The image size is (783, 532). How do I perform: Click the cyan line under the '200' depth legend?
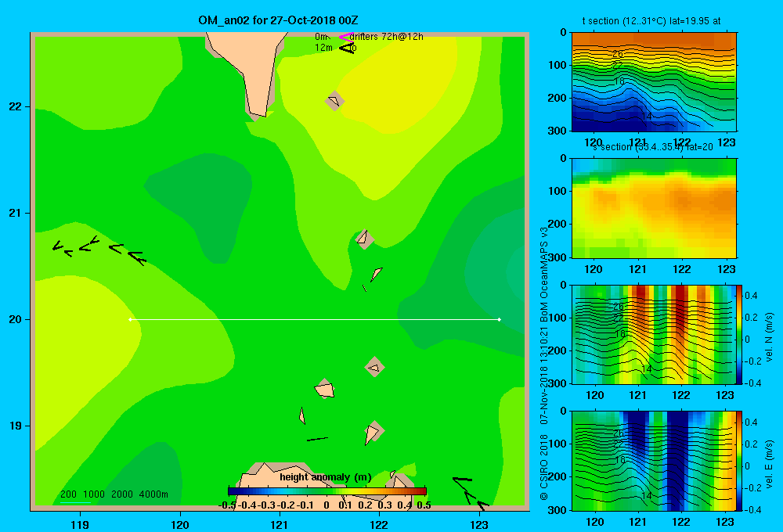point(75,502)
